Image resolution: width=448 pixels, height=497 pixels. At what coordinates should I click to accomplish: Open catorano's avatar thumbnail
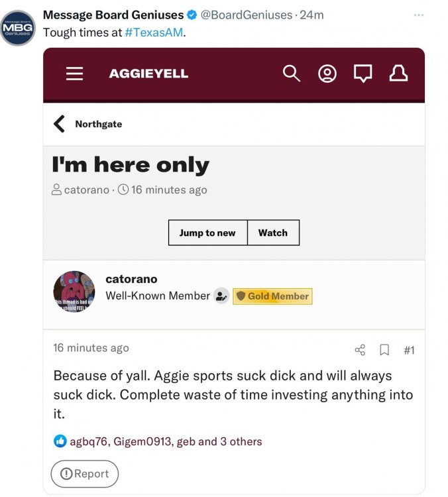coord(74,292)
